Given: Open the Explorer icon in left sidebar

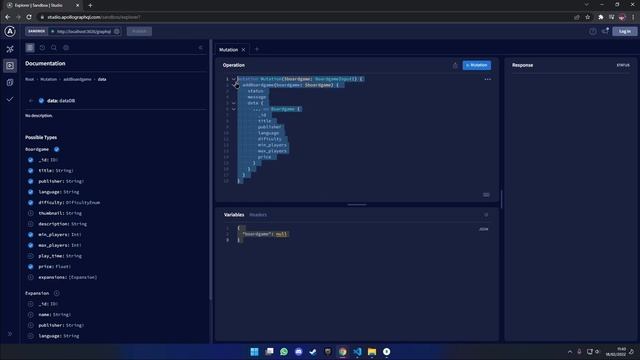Looking at the screenshot, I should tap(10, 66).
